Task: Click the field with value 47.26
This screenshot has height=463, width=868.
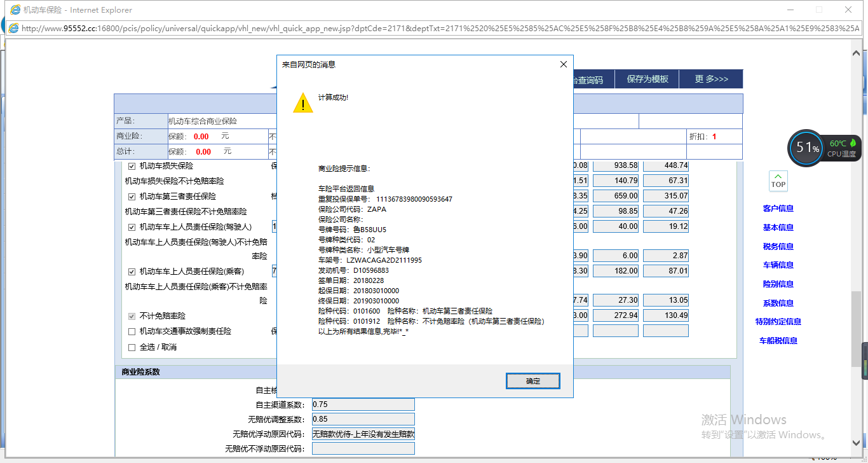Action: click(666, 211)
